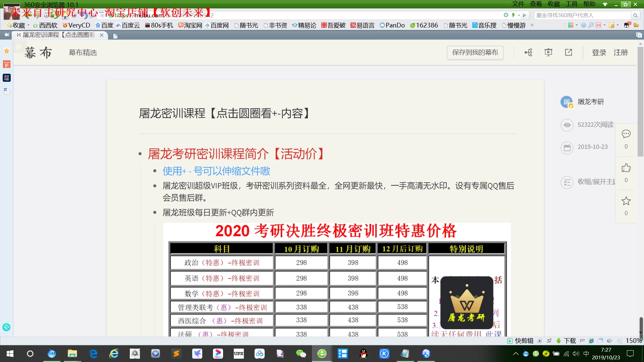This screenshot has height=362, width=644.
Task: Open dropdown next to Aa translate icon
Action: (604, 25)
